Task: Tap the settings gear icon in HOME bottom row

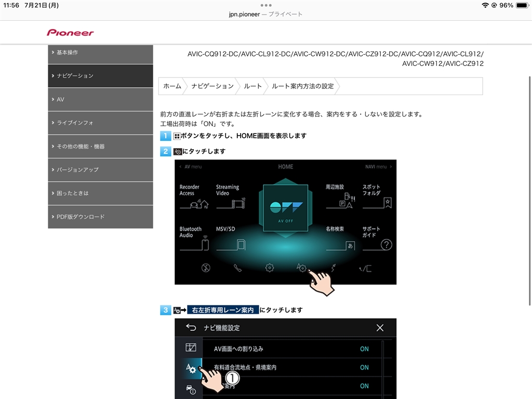Action: tap(270, 268)
